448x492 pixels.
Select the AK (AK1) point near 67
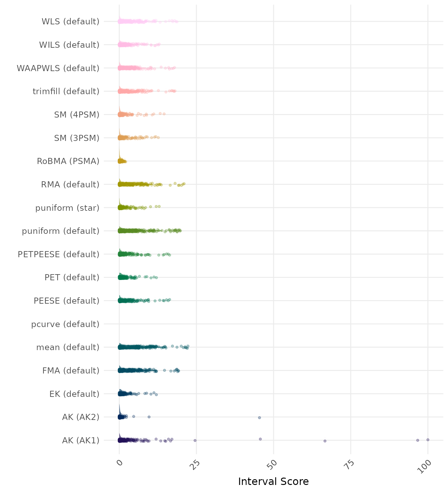(325, 441)
